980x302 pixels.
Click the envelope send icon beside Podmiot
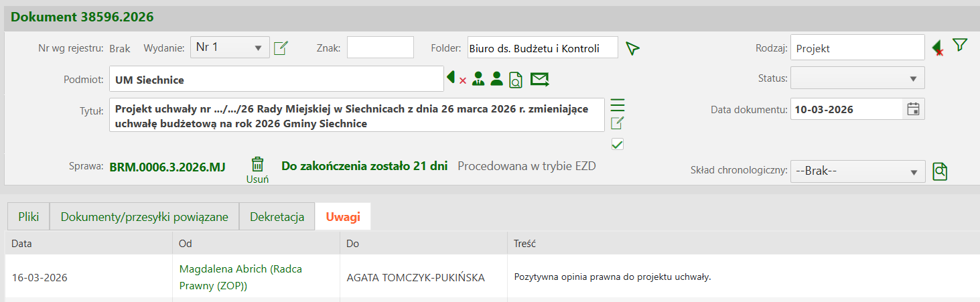click(539, 80)
